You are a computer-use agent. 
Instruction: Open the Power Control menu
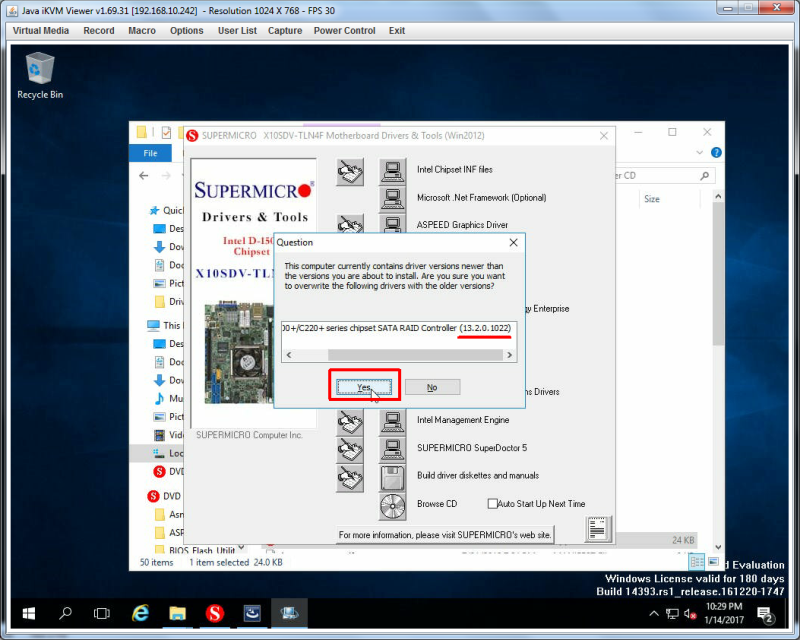344,31
